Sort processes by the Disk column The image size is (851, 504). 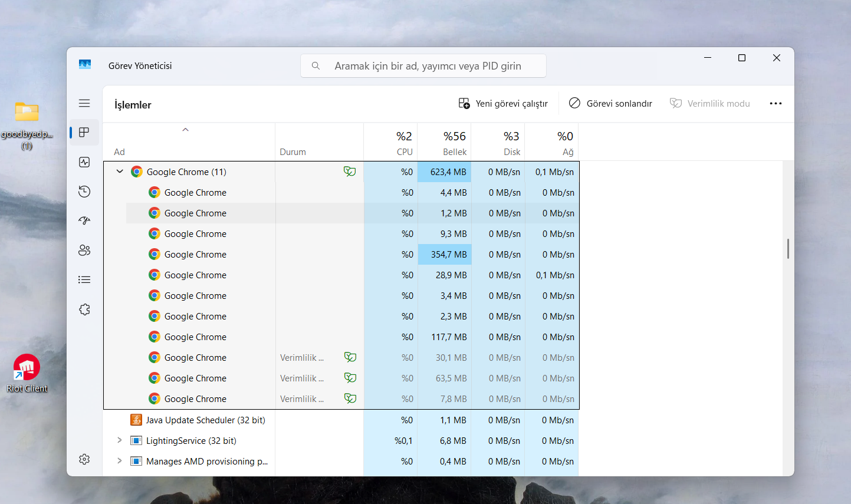tap(498, 142)
